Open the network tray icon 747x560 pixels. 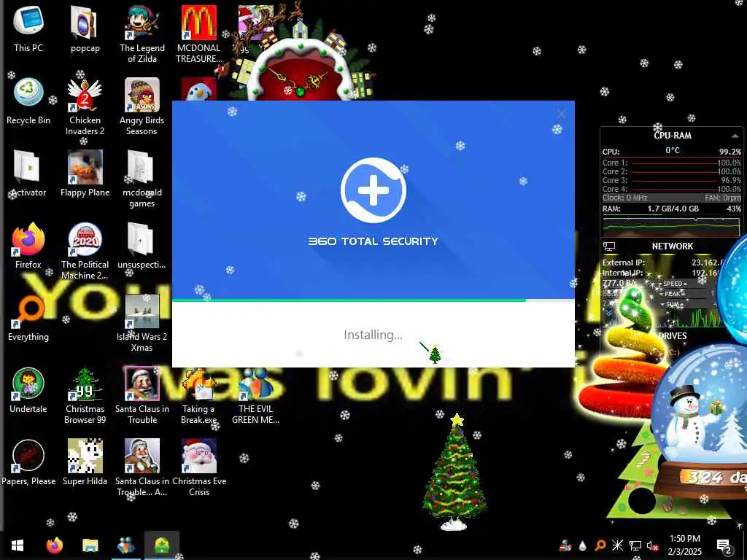[x=635, y=545]
